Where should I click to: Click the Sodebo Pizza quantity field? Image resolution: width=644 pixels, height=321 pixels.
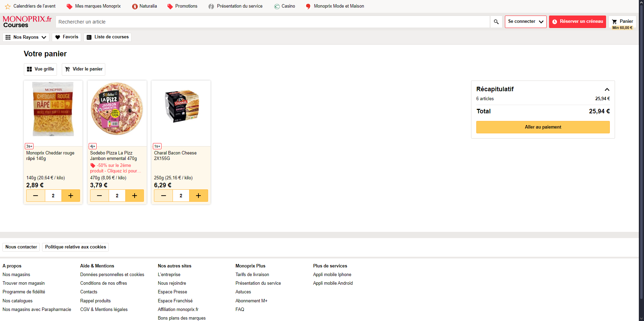(117, 196)
